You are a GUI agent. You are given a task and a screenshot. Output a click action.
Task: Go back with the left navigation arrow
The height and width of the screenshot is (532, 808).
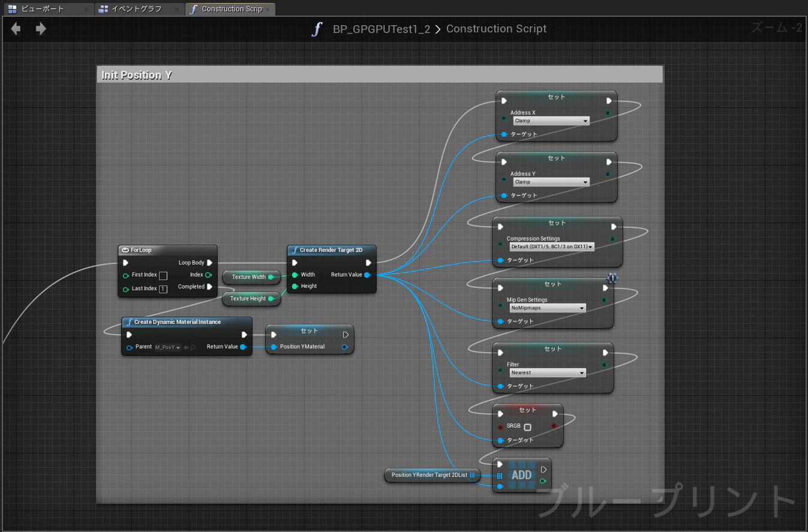pyautogui.click(x=16, y=29)
